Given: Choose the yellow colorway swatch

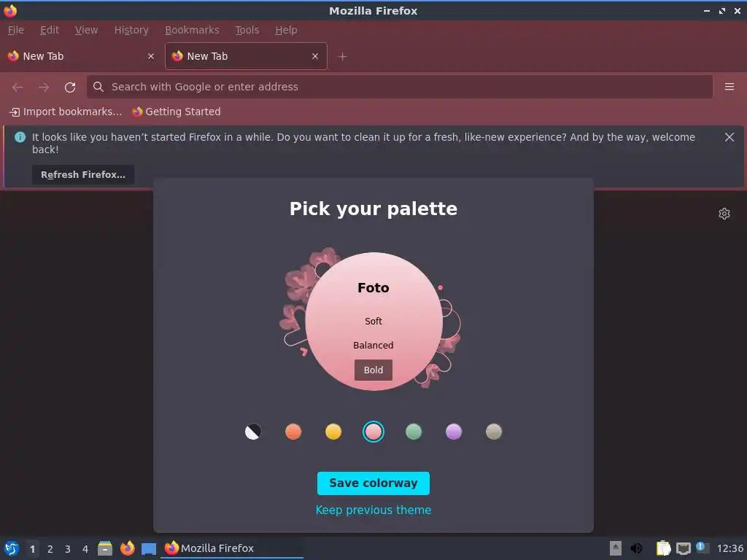Looking at the screenshot, I should [333, 432].
